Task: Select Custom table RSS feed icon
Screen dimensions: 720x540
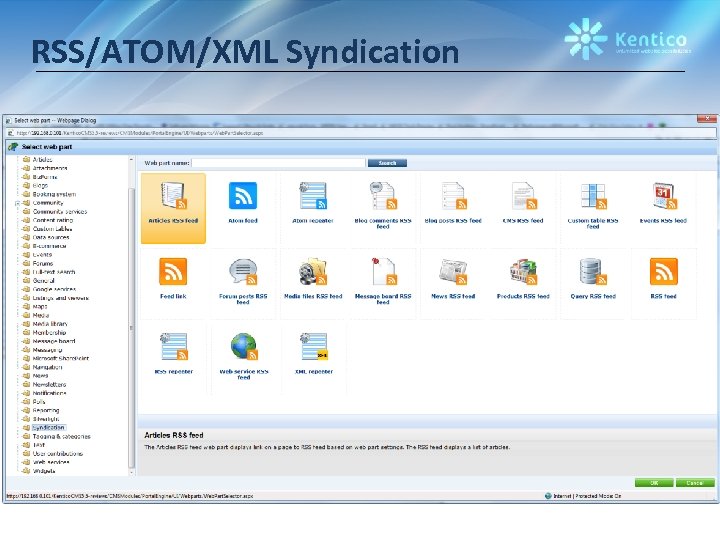Action: pyautogui.click(x=593, y=196)
